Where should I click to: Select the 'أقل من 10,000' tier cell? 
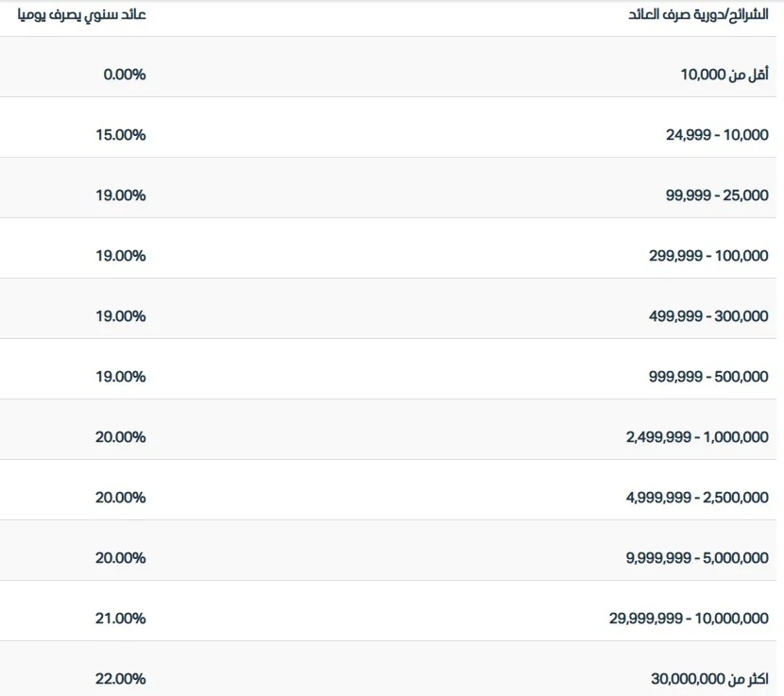point(724,75)
